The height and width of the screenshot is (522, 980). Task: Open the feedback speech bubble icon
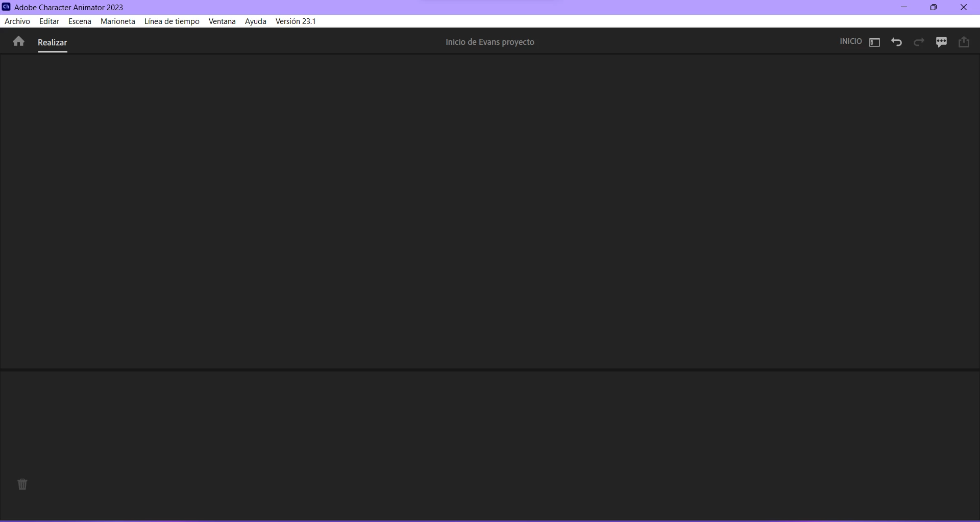point(942,42)
